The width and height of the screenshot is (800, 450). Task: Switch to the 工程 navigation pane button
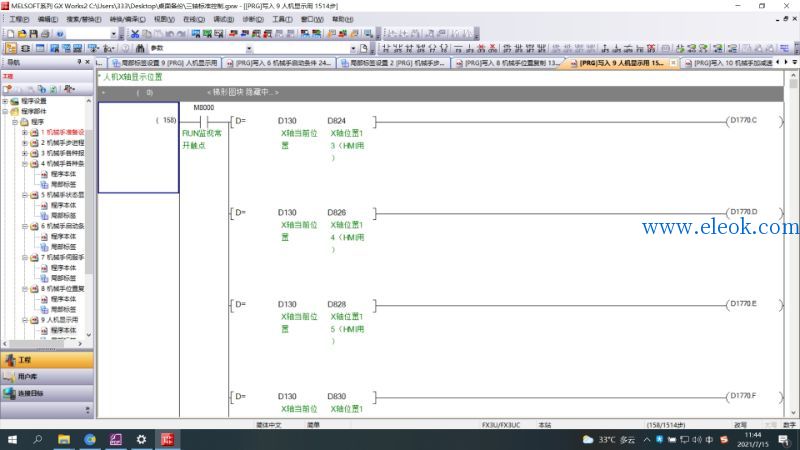[47, 360]
